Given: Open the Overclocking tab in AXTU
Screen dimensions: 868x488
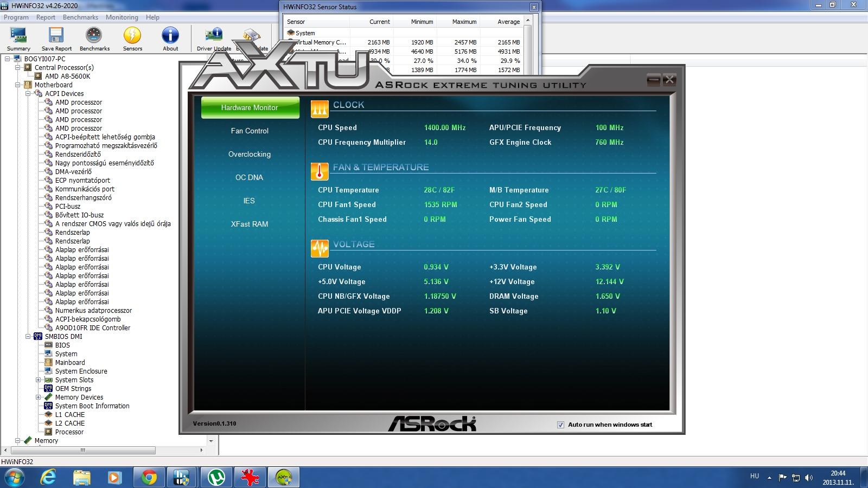Looking at the screenshot, I should 250,154.
